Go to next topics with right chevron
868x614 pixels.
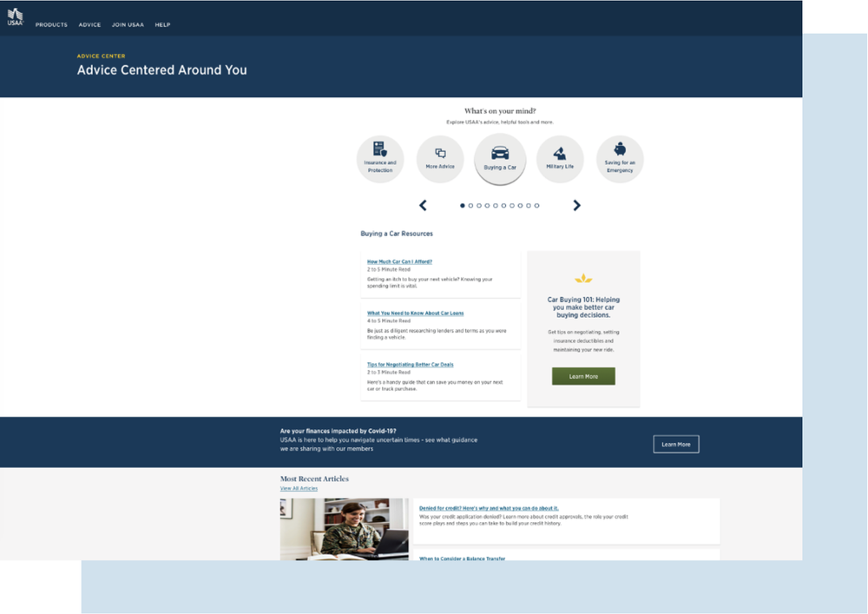click(577, 206)
